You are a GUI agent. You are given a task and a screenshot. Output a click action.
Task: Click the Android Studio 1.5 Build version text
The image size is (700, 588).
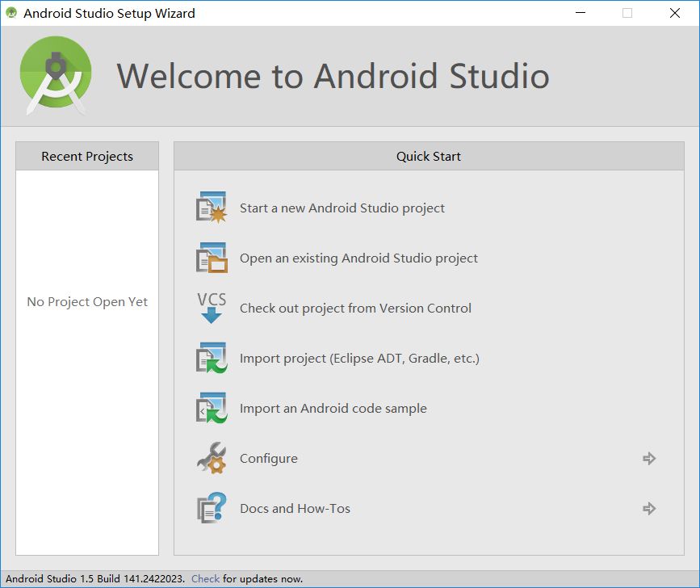tap(95, 578)
